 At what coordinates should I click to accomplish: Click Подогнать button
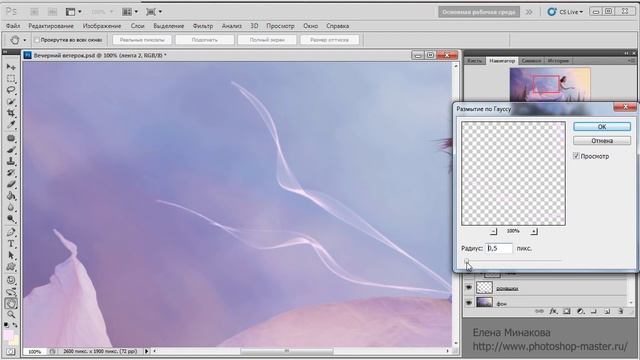(x=204, y=40)
